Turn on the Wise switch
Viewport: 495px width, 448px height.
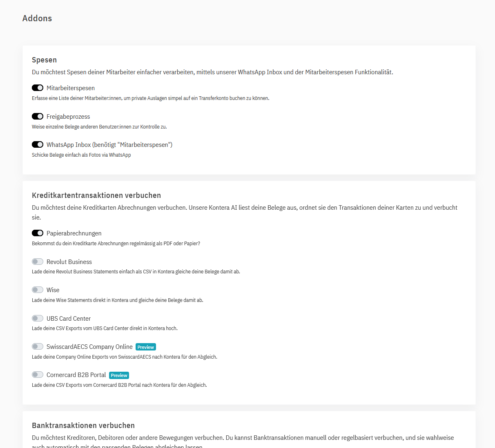tap(38, 290)
